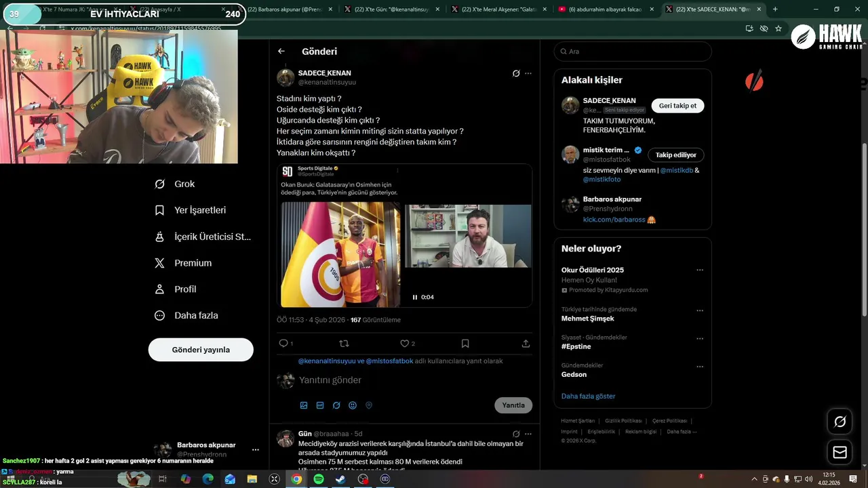Open Spotify from the taskbar
Viewport: 868px width, 488px height.
click(319, 479)
